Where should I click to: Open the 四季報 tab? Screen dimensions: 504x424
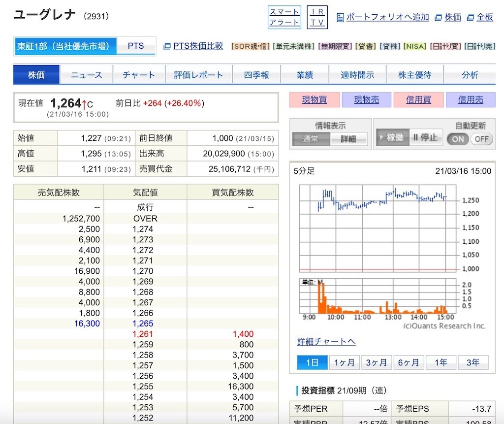click(x=256, y=75)
